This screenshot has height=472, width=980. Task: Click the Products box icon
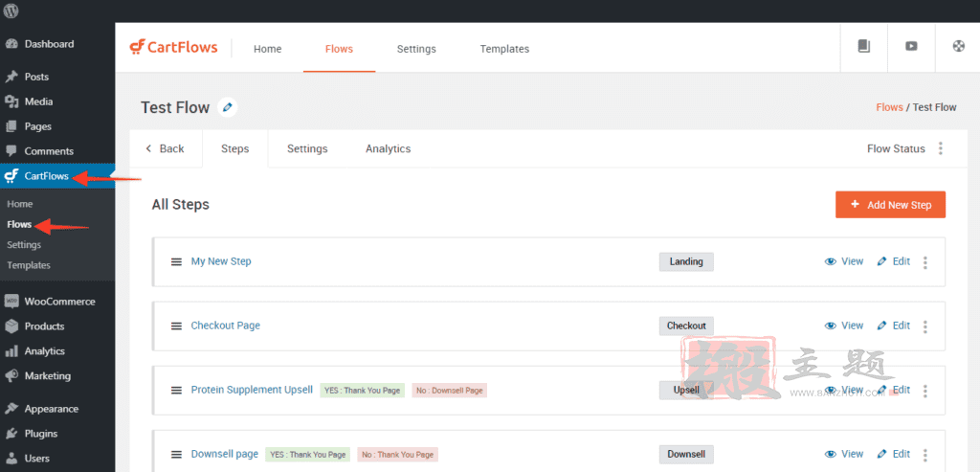11,326
